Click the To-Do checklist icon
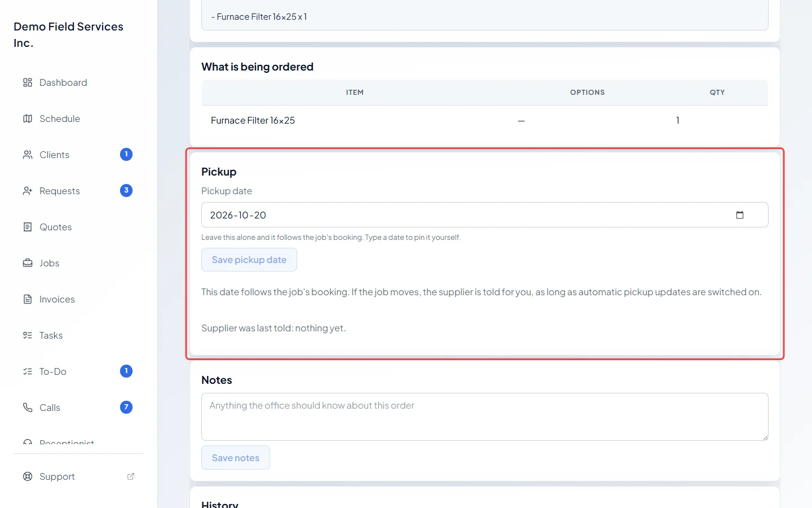The height and width of the screenshot is (508, 812). 28,371
